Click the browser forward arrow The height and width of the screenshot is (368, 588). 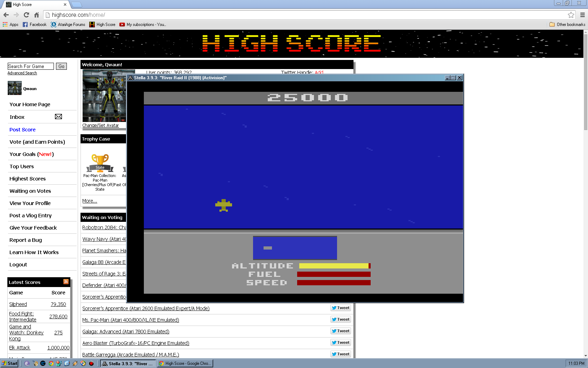pos(16,15)
